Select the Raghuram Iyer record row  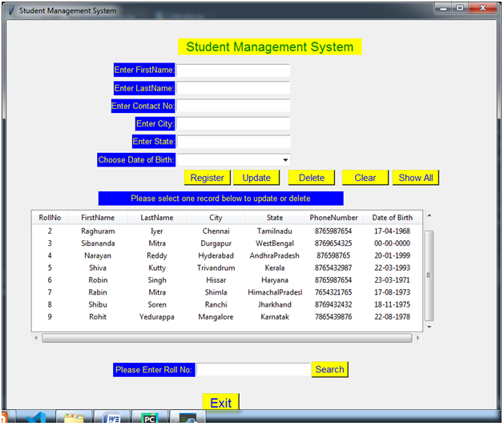(227, 231)
